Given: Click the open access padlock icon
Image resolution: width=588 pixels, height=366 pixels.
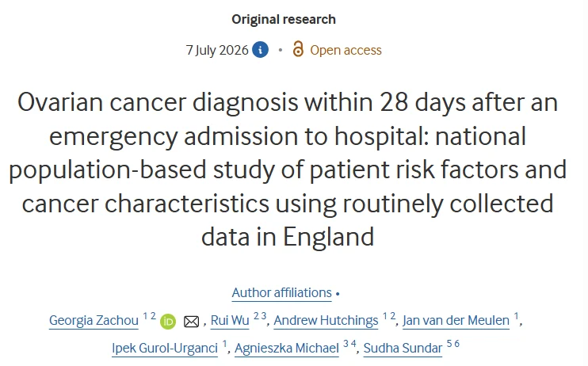Looking at the screenshot, I should [298, 49].
